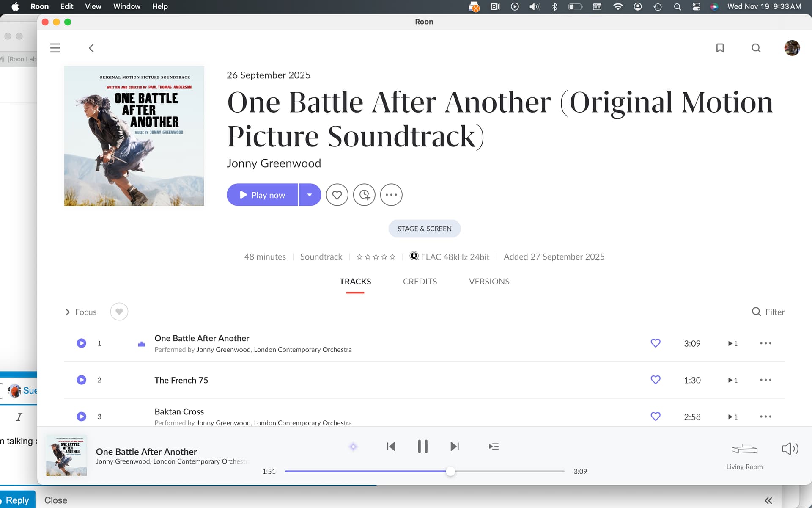Viewport: 812px width, 508px height.
Task: Toggle favorite heart for The French 75
Action: tap(656, 380)
